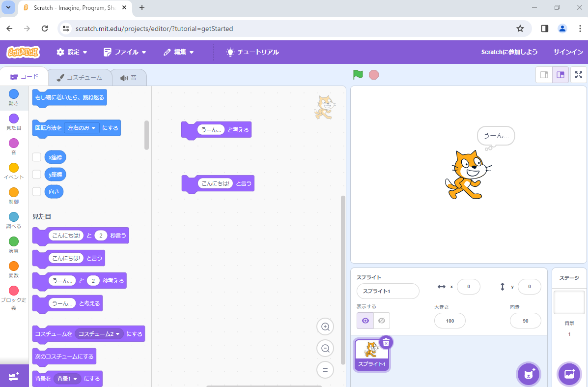Image resolution: width=588 pixels, height=387 pixels.
Task: Switch to the 音 sounds tab
Action: [x=129, y=78]
